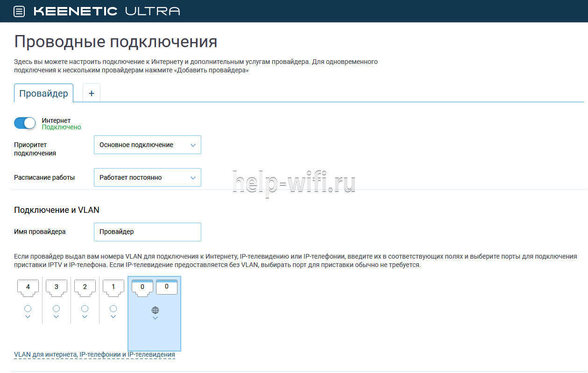Add a provider with the plus tab

click(92, 93)
